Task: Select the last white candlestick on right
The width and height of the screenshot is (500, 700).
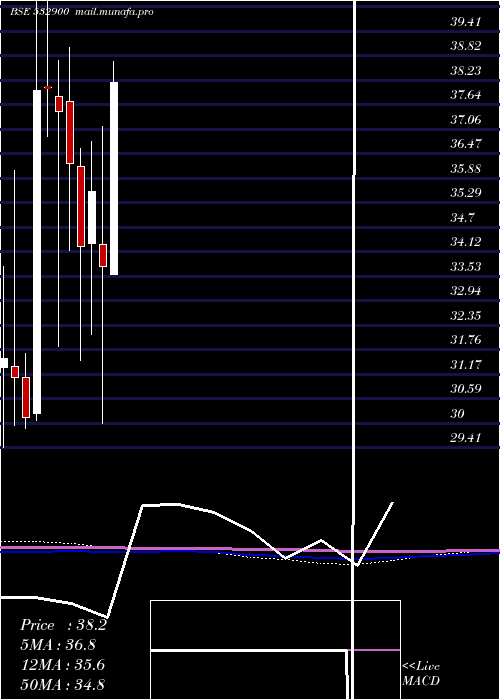Action: 114,178
